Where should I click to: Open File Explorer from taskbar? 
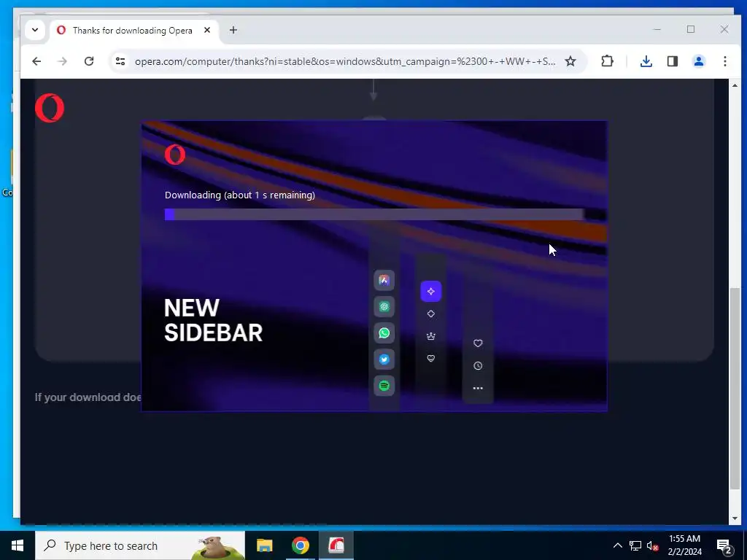click(264, 545)
